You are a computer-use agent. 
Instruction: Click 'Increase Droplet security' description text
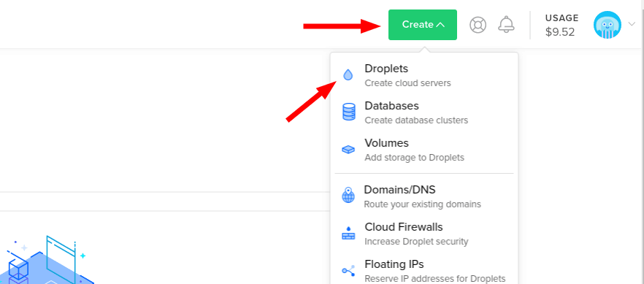[416, 242]
